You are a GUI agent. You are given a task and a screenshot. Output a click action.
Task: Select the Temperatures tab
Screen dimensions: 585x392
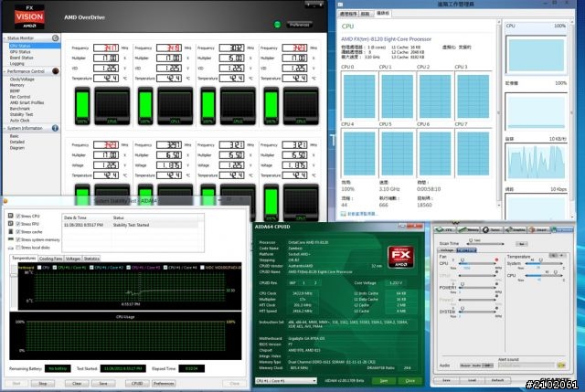click(x=24, y=258)
